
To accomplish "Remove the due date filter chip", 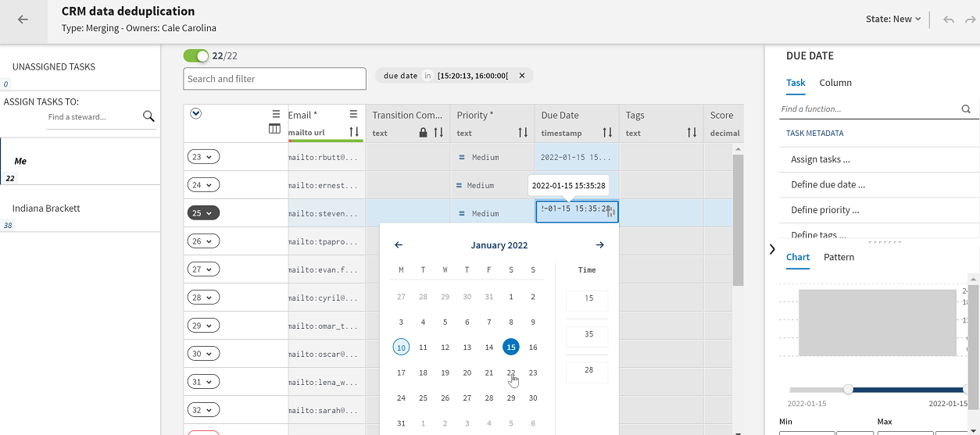I will pyautogui.click(x=522, y=76).
